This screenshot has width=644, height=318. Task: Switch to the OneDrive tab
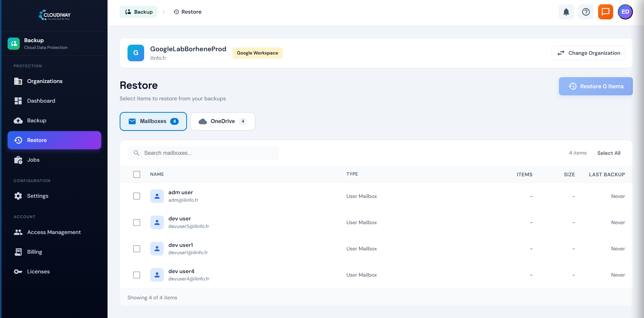tap(223, 121)
